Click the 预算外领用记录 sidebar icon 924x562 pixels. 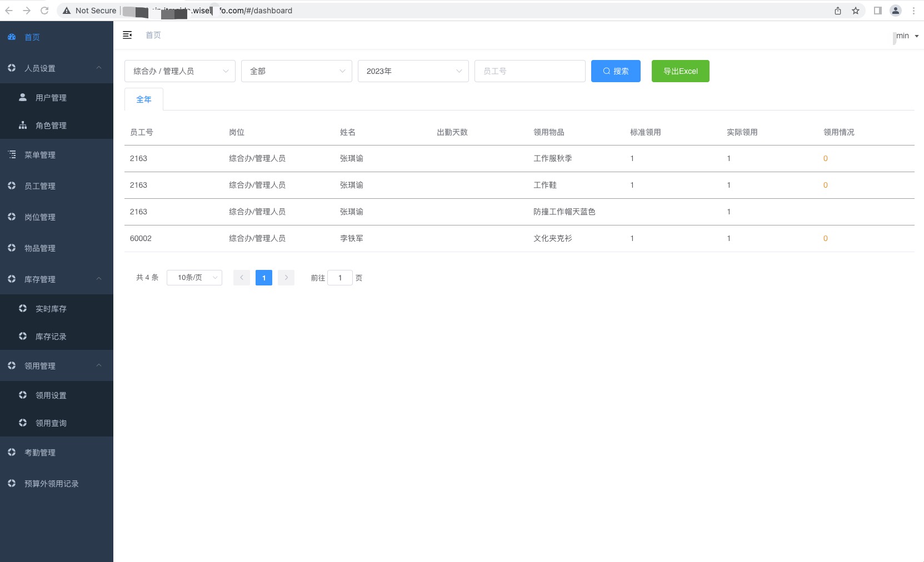click(x=12, y=483)
